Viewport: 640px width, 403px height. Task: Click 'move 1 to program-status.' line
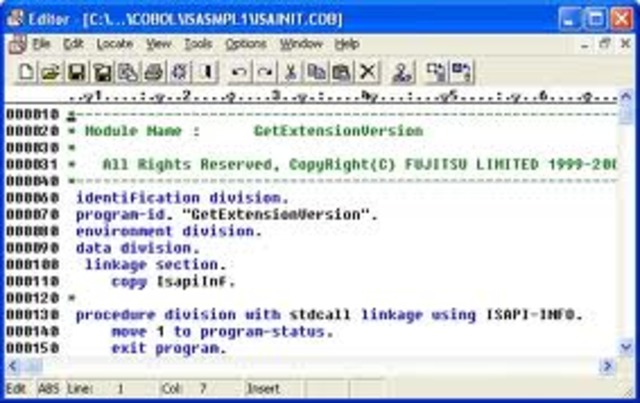pos(222,332)
